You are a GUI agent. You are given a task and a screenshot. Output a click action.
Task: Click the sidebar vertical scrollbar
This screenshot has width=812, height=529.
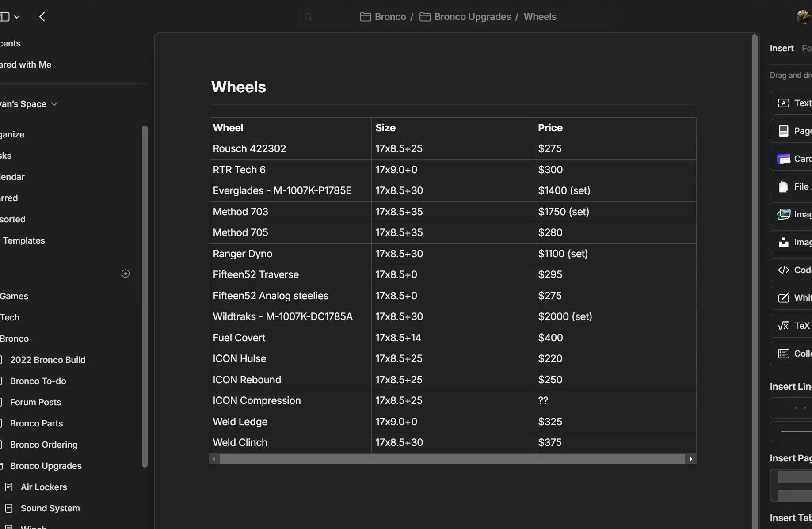(x=145, y=296)
